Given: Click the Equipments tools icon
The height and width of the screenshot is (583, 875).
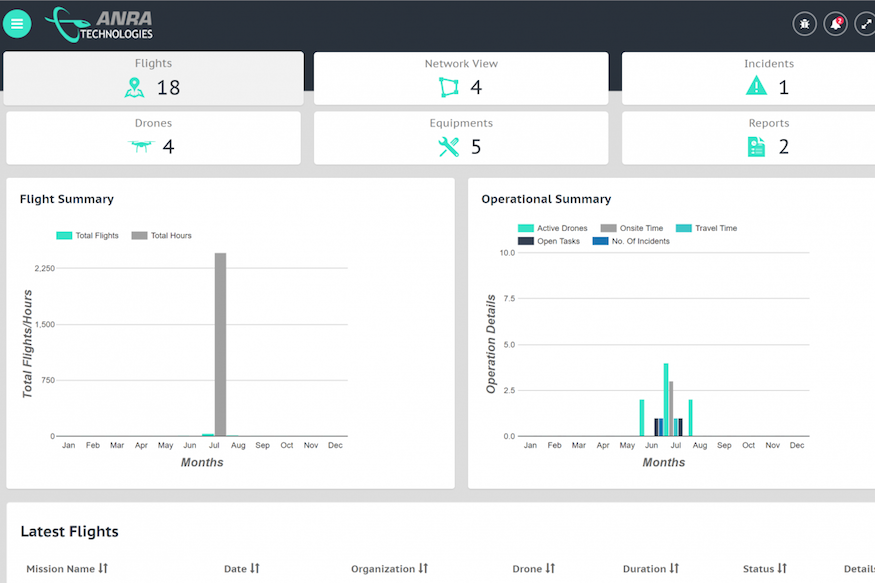Looking at the screenshot, I should (449, 147).
